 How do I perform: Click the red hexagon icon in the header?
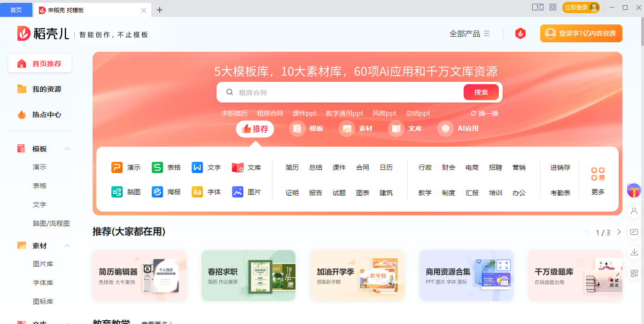point(520,33)
